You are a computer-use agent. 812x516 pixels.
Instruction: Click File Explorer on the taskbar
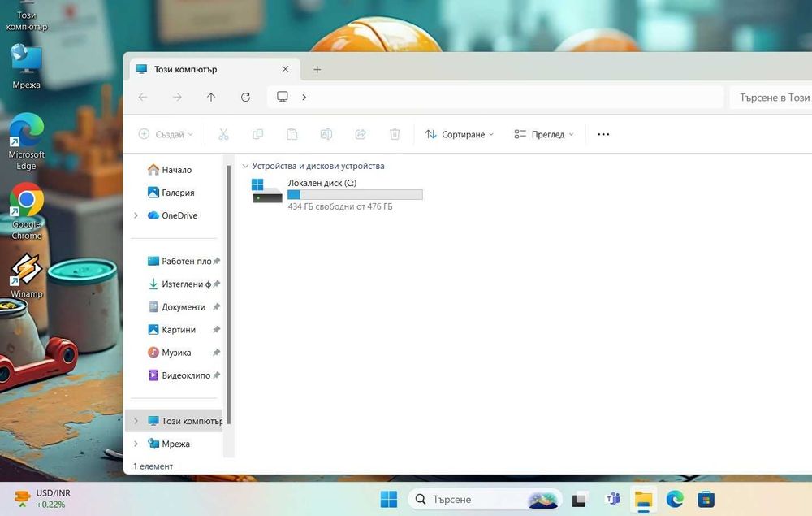[644, 500]
